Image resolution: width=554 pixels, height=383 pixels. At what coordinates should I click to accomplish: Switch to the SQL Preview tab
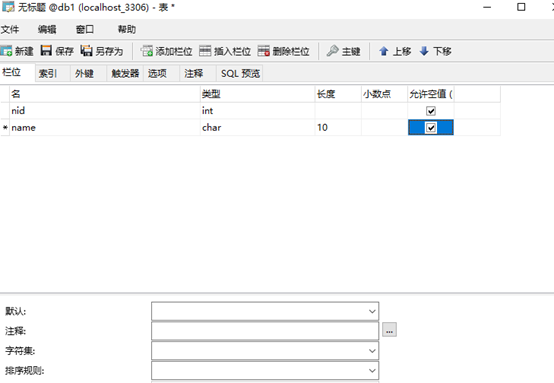click(x=240, y=73)
